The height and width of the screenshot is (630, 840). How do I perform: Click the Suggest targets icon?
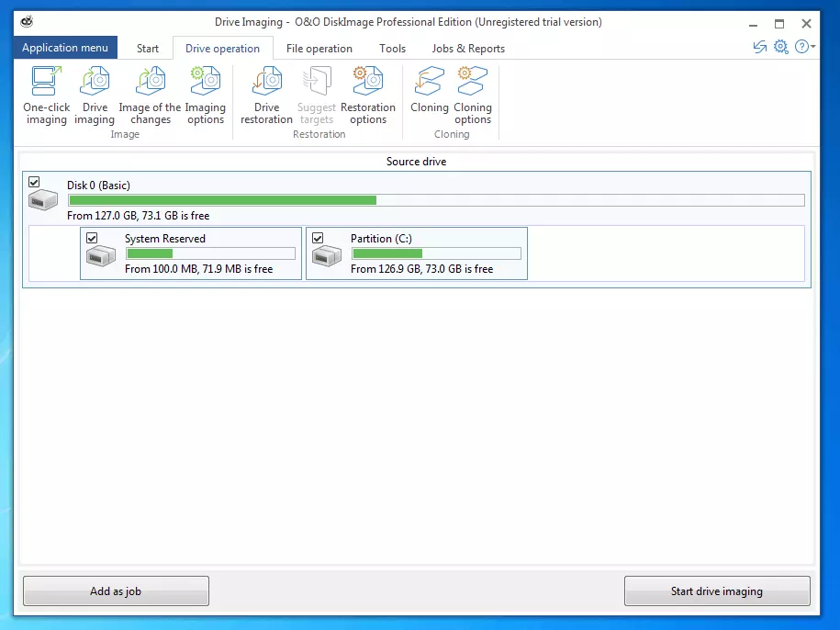[x=317, y=81]
